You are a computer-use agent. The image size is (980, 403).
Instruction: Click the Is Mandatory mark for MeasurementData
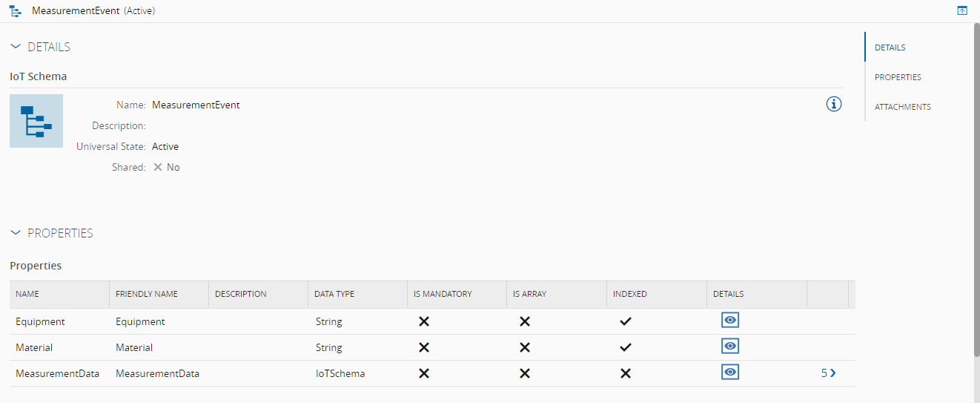tap(424, 373)
